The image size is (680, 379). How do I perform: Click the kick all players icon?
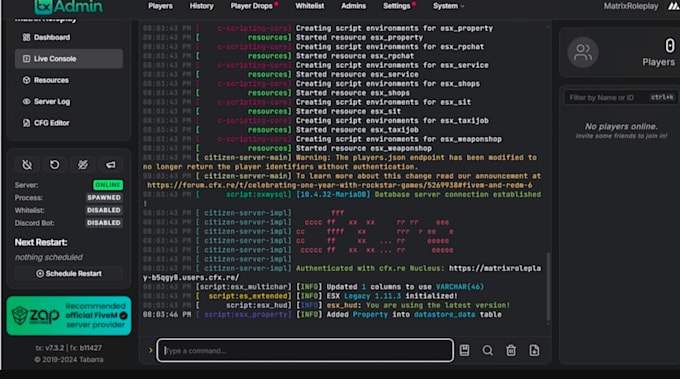click(x=83, y=165)
